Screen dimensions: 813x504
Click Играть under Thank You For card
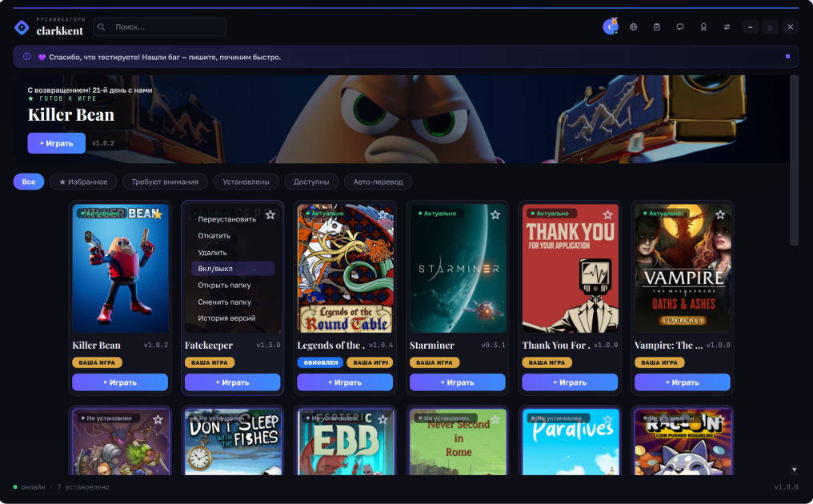(570, 382)
